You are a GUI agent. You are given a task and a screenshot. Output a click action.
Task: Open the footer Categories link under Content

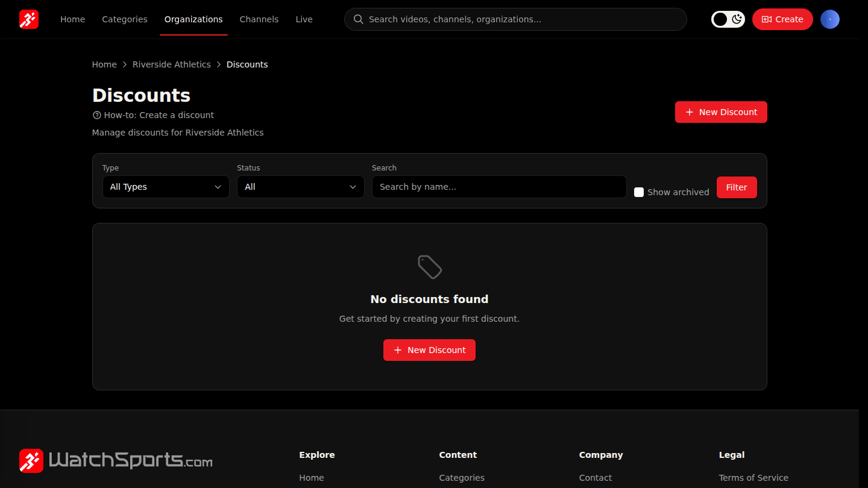point(462,478)
